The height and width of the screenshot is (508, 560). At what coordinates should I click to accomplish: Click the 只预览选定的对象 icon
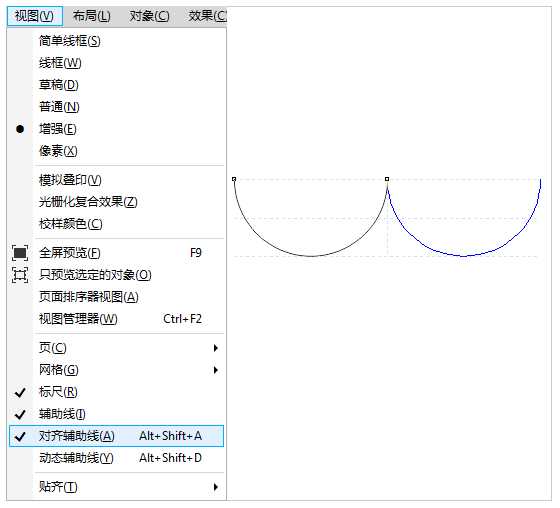pyautogui.click(x=20, y=275)
